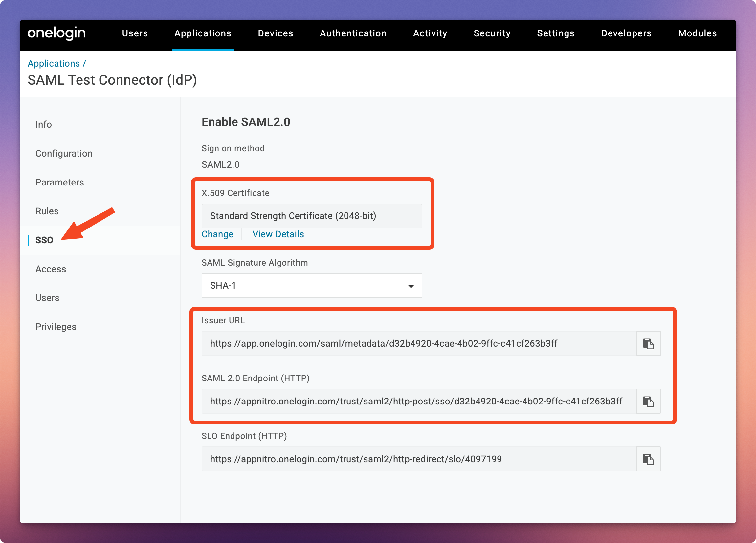756x543 pixels.
Task: Navigate back via Applications breadcrumb
Action: [x=54, y=63]
